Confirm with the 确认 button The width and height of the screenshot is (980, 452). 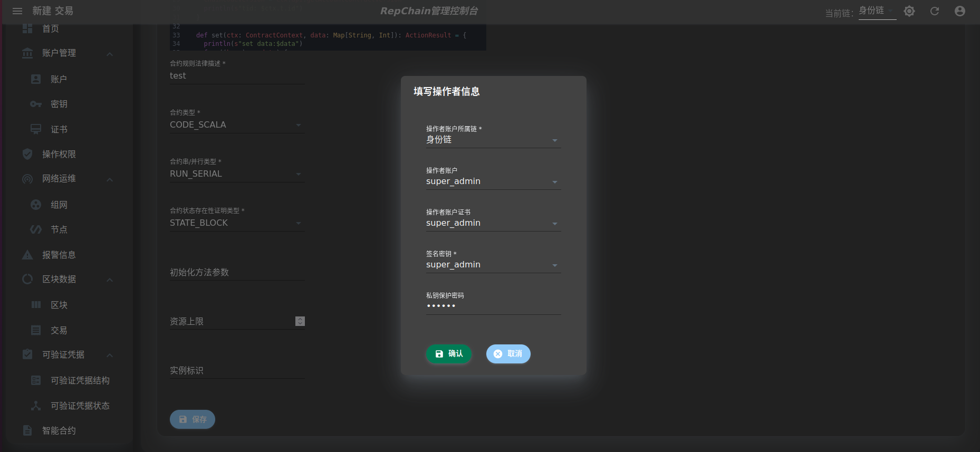(x=449, y=354)
